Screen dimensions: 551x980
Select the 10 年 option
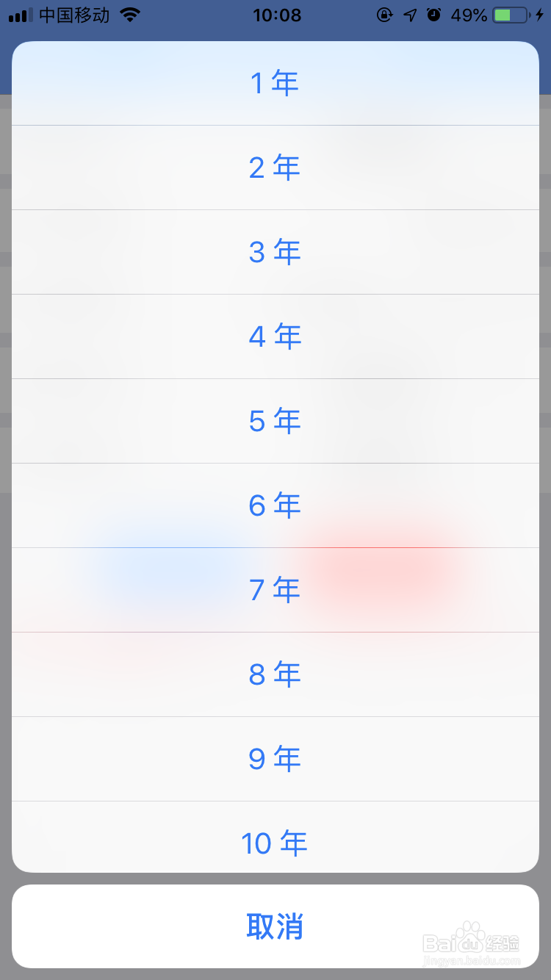275,843
